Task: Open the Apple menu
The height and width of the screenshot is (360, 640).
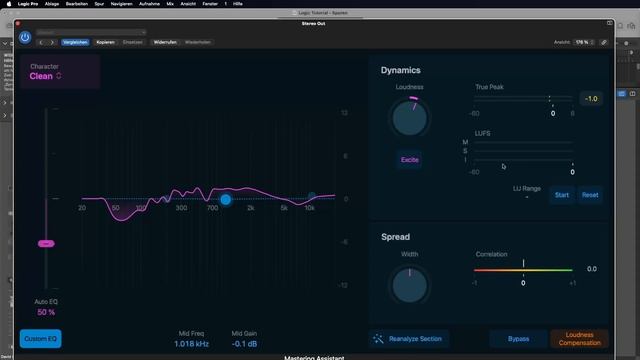Action: pyautogui.click(x=9, y=4)
